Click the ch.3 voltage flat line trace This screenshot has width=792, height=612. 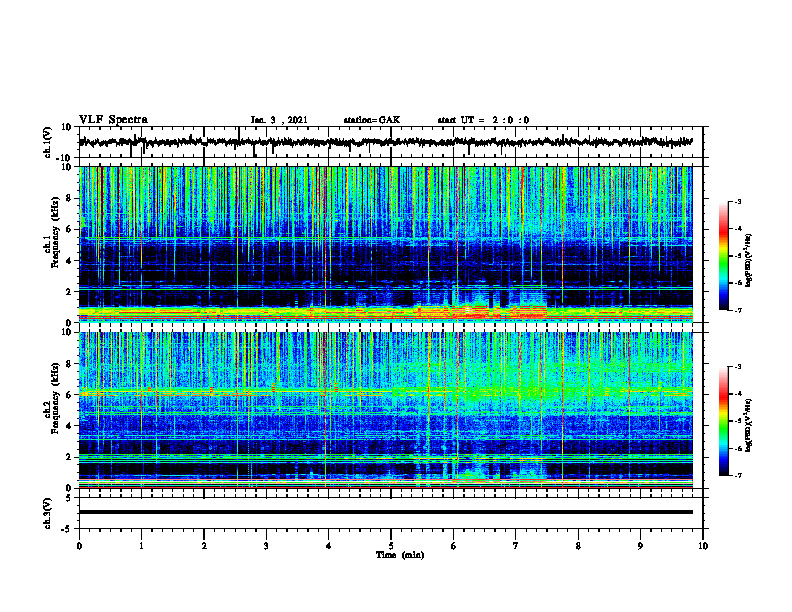[386, 512]
